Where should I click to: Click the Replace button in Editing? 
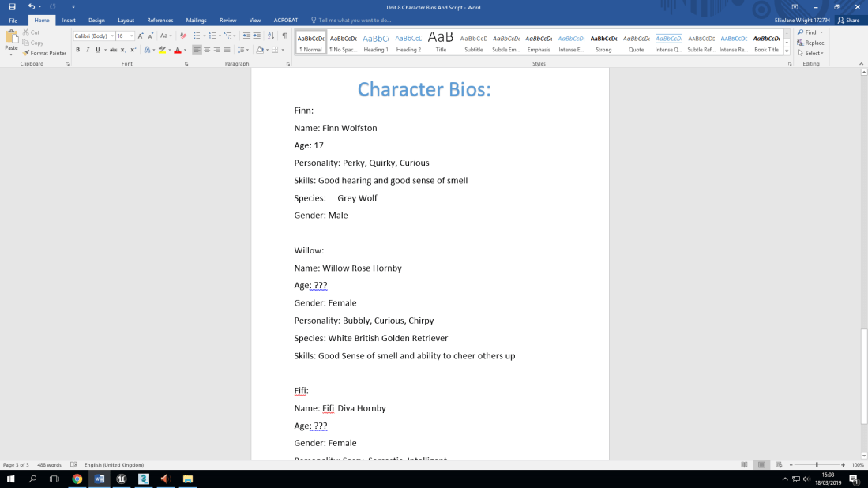[811, 43]
